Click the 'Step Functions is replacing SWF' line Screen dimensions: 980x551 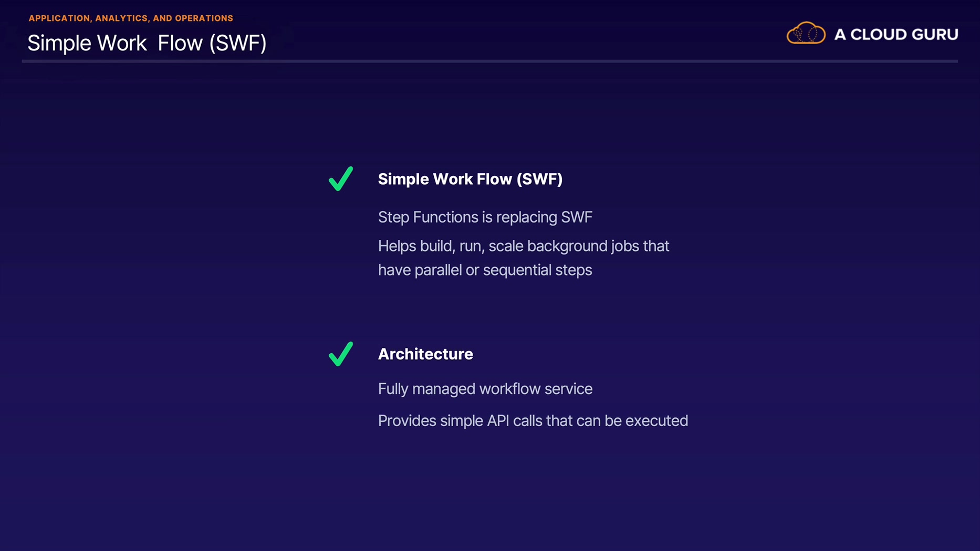click(485, 217)
